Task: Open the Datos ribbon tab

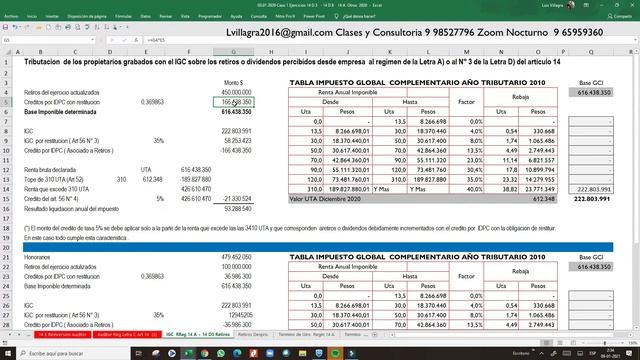Action: tap(145, 16)
